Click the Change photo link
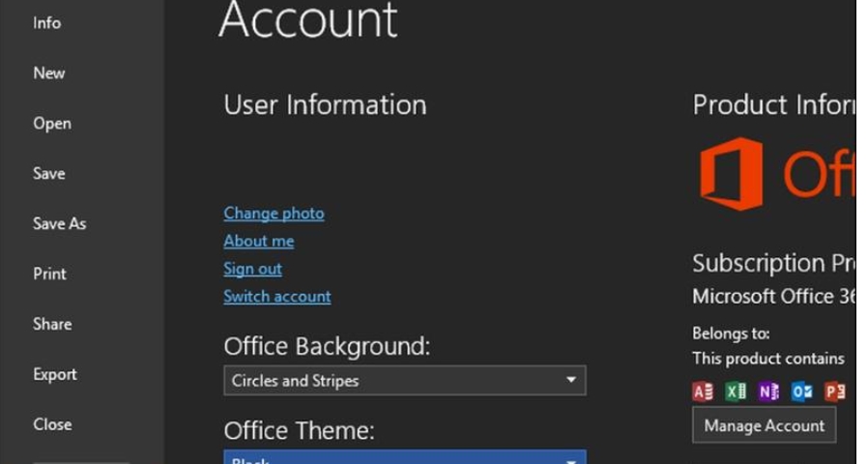This screenshot has height=464, width=868. pyautogui.click(x=274, y=214)
